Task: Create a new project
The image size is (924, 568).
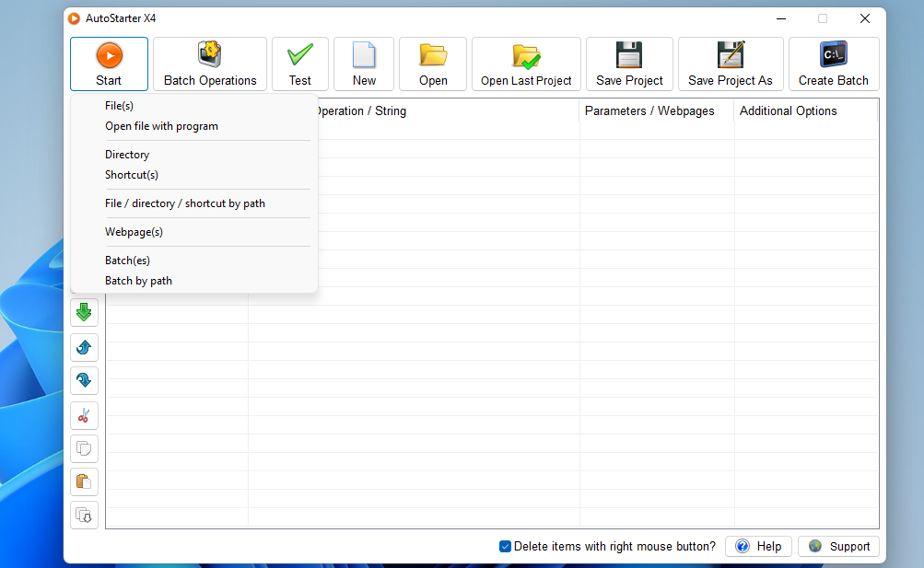Action: (x=363, y=64)
